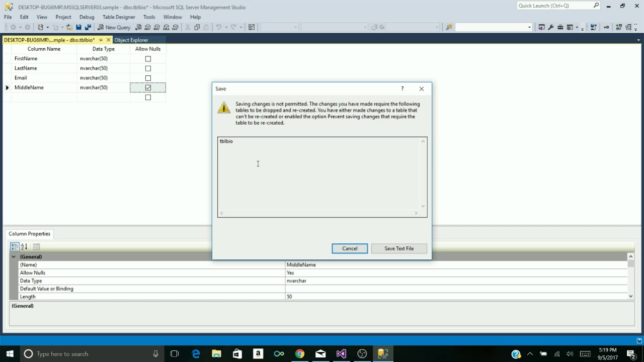This screenshot has height=362, width=644.
Task: Click the toolbox icon in toolbar
Action: 560,27
